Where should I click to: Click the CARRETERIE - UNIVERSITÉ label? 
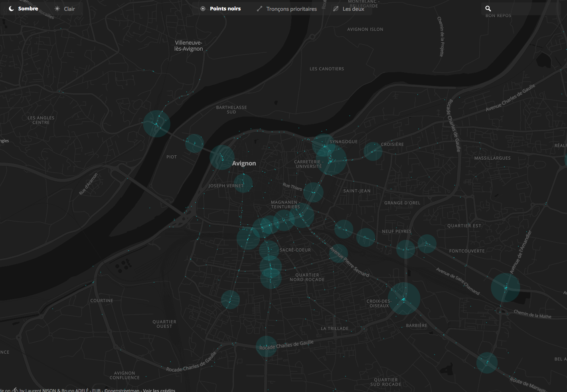click(309, 164)
